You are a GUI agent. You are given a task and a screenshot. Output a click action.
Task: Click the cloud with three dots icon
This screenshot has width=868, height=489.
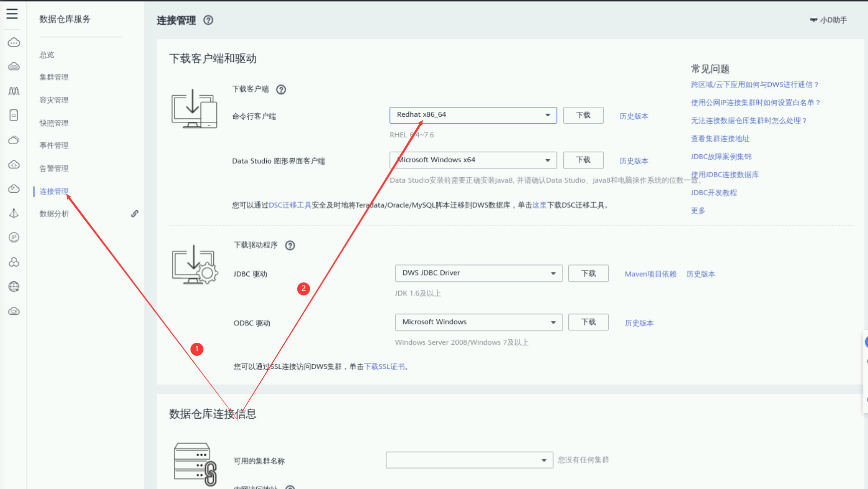click(14, 42)
